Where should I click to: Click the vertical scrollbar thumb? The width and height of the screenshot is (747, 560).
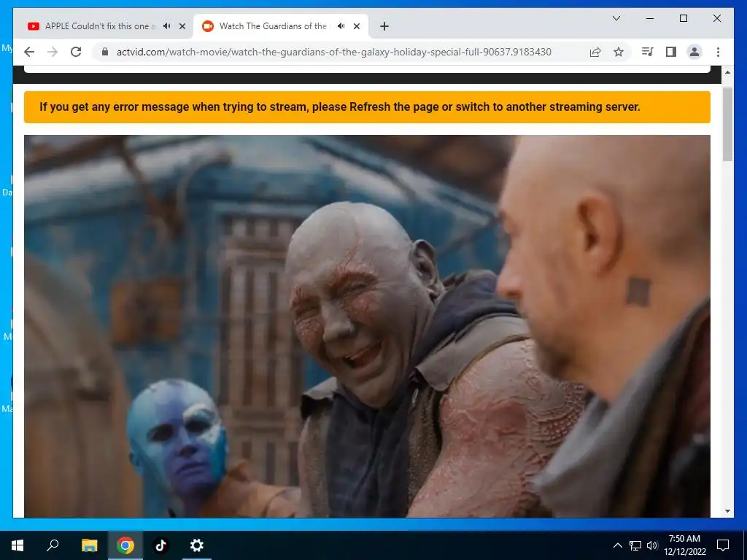pyautogui.click(x=727, y=124)
